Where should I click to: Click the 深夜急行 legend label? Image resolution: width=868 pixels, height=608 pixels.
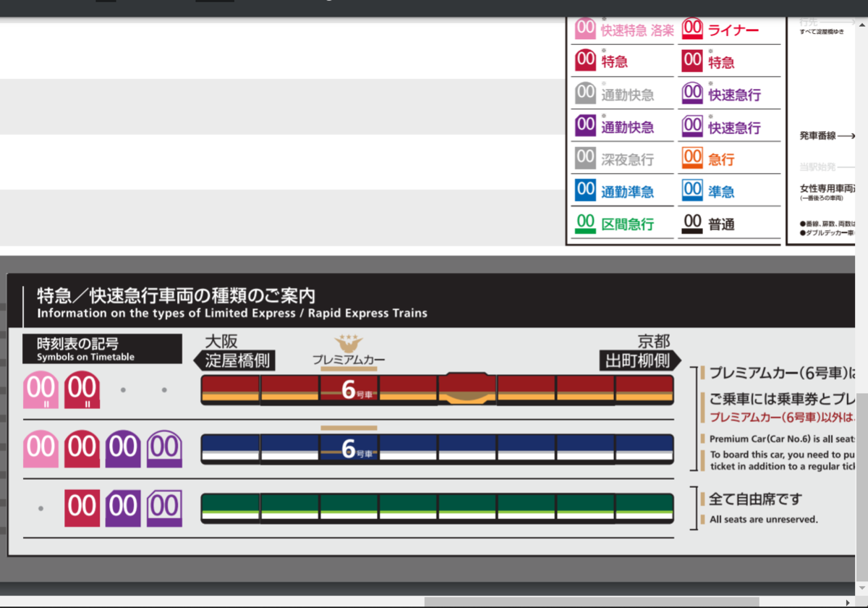pyautogui.click(x=627, y=159)
